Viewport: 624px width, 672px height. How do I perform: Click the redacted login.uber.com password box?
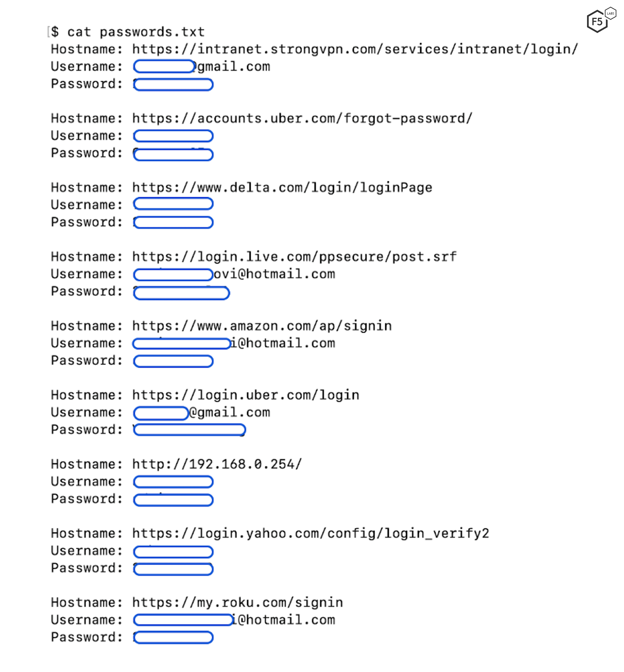pyautogui.click(x=189, y=430)
